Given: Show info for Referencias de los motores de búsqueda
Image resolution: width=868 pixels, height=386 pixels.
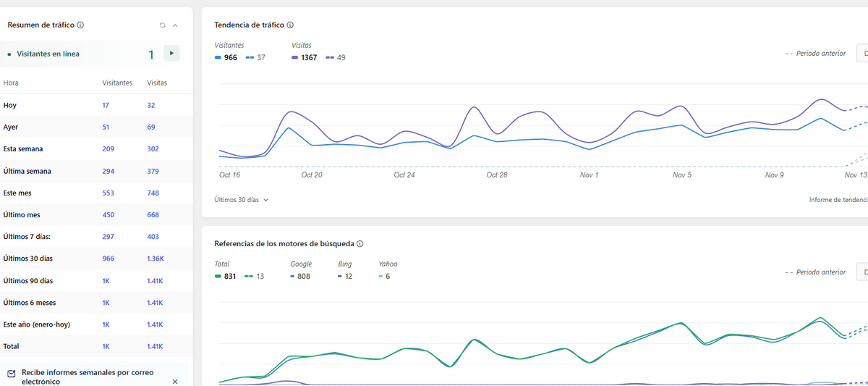Looking at the screenshot, I should pyautogui.click(x=359, y=244).
